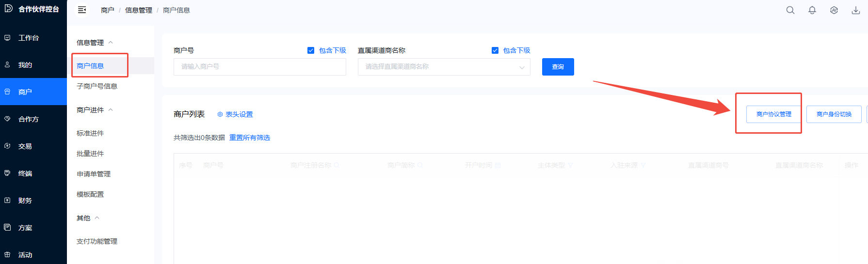
Task: Click the download icon in top bar
Action: 855,10
